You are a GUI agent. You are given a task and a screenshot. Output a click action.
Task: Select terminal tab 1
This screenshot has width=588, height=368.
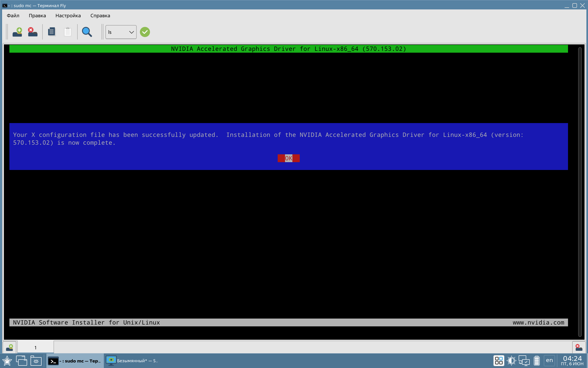[35, 347]
